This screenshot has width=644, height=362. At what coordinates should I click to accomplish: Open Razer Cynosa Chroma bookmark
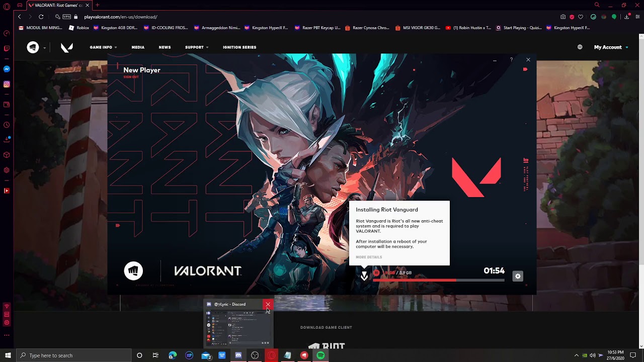[x=367, y=28]
